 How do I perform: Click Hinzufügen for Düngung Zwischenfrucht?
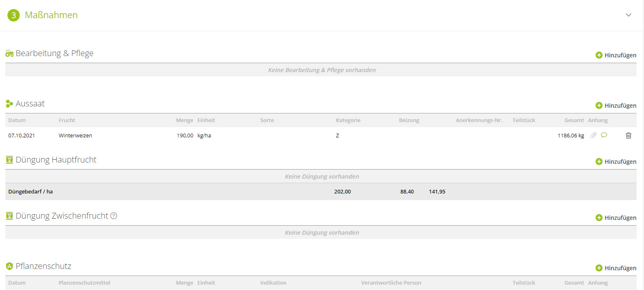click(616, 218)
